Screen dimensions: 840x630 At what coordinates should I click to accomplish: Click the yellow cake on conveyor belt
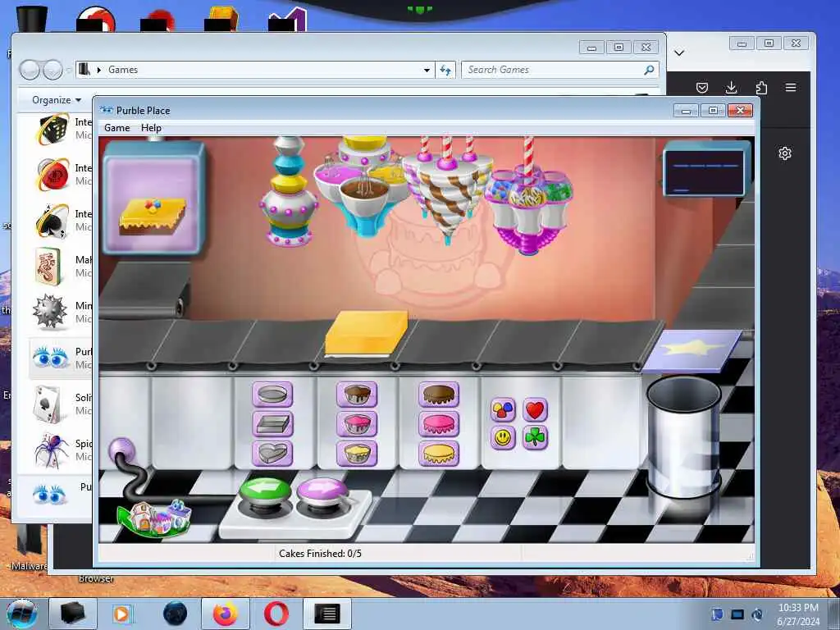[x=367, y=333]
